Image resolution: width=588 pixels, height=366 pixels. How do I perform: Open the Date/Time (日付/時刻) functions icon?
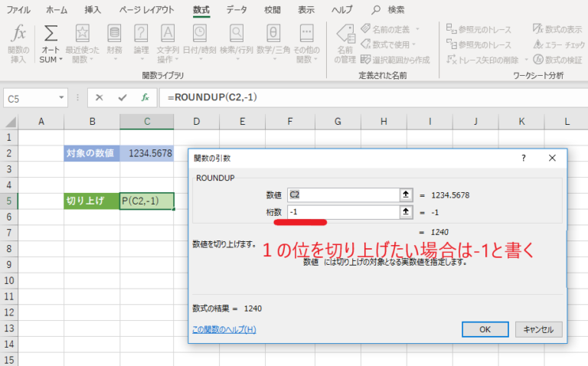point(199,43)
